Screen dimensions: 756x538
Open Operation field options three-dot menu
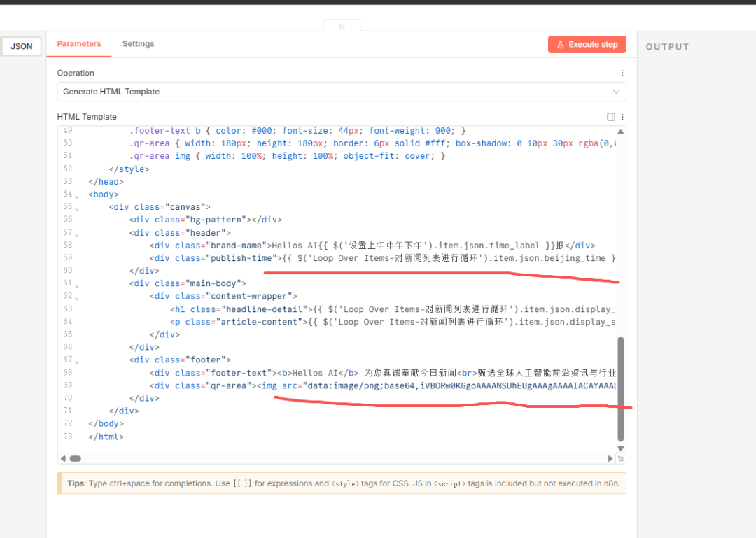pyautogui.click(x=622, y=73)
